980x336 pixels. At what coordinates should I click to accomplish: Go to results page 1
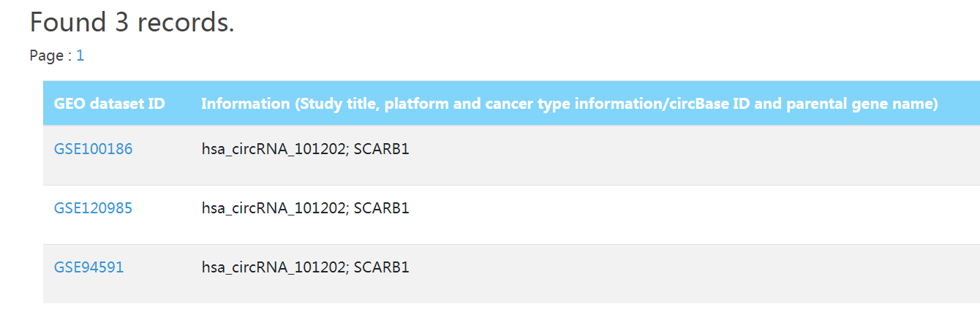(x=80, y=56)
